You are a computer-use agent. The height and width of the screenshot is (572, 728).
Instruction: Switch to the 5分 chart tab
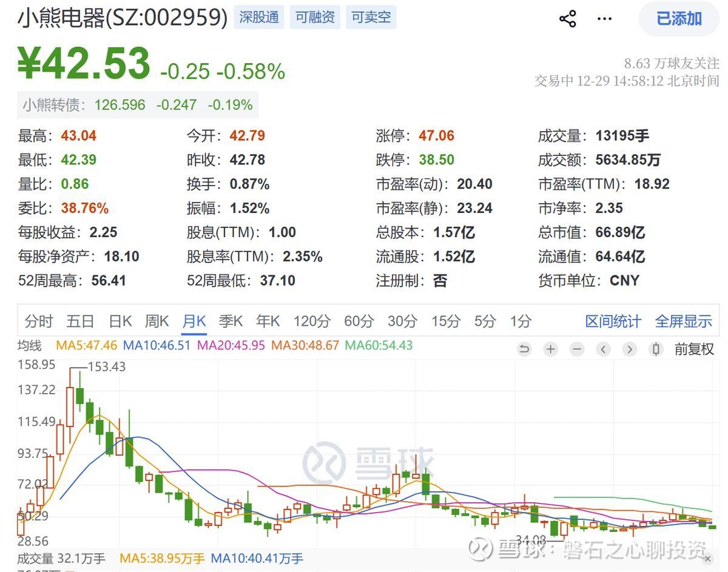pos(485,321)
